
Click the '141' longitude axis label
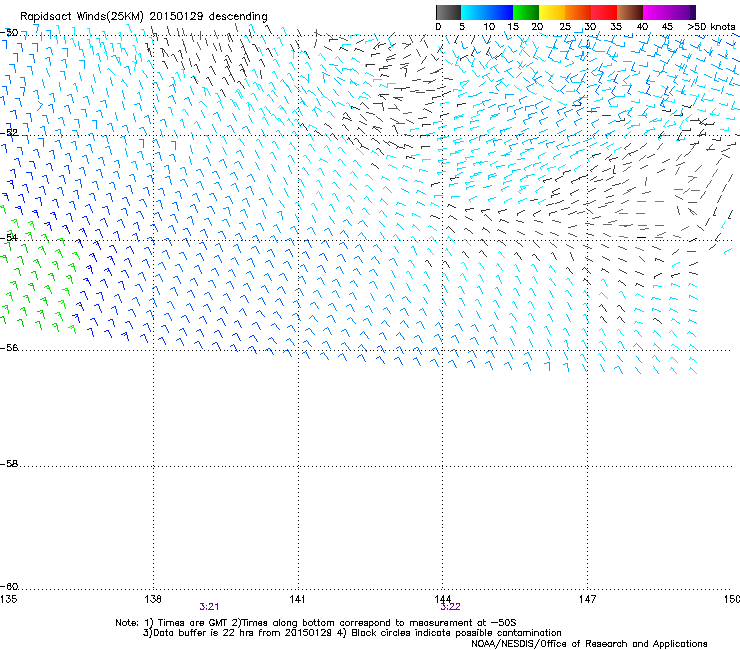pos(297,599)
